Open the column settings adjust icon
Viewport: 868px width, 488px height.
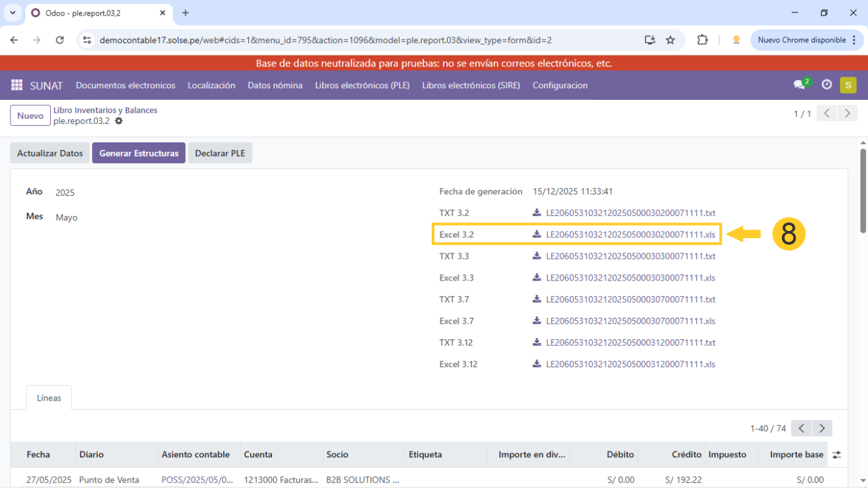coord(837,455)
